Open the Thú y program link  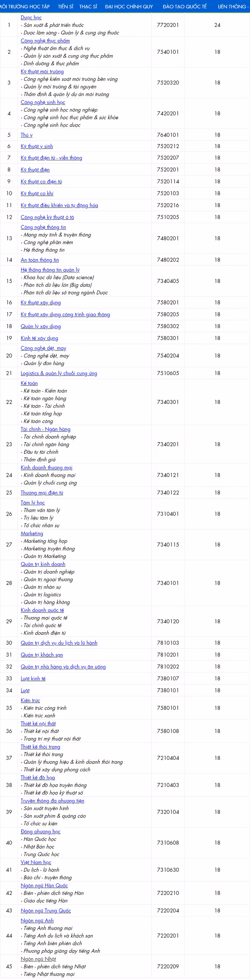tap(27, 135)
